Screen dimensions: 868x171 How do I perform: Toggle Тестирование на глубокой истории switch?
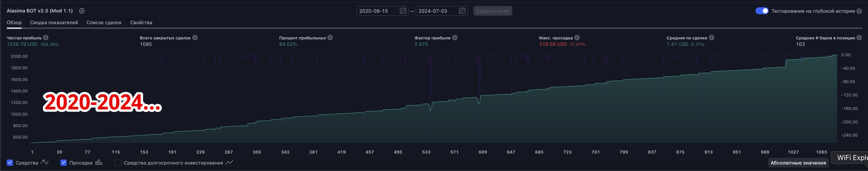(x=762, y=11)
